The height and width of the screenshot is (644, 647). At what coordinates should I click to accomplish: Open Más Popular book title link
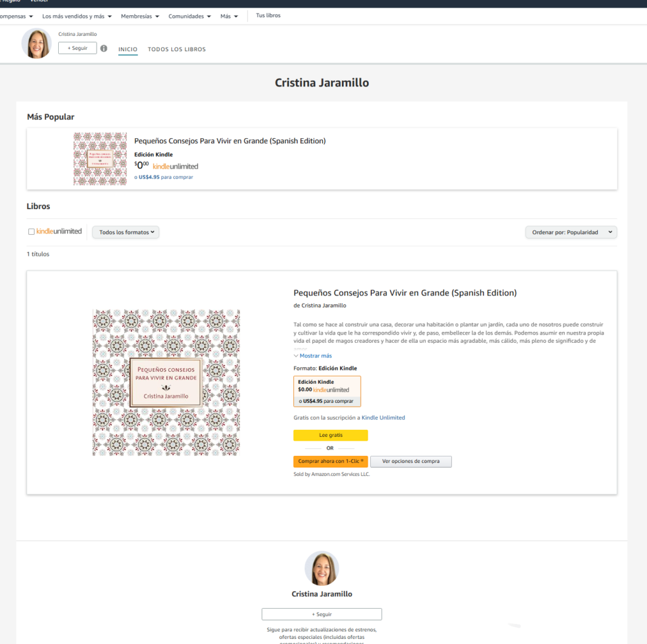(230, 141)
